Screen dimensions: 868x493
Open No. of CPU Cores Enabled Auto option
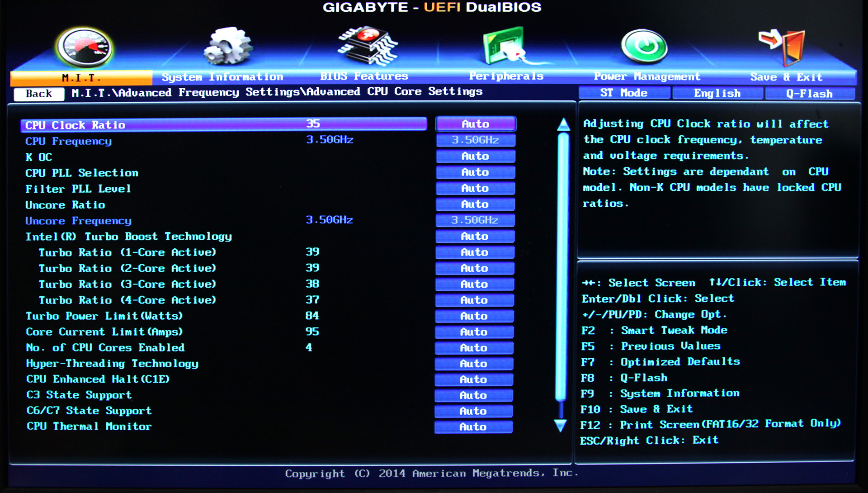474,348
